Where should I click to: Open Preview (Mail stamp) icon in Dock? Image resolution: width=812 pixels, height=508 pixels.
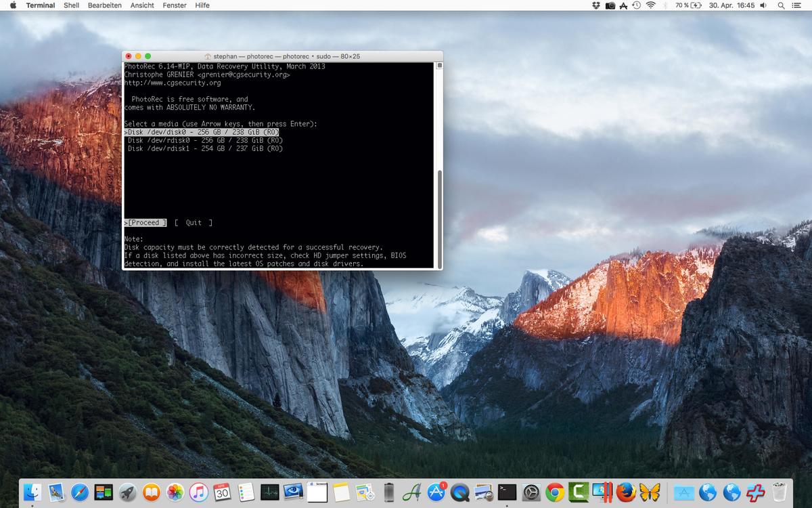[x=55, y=492]
